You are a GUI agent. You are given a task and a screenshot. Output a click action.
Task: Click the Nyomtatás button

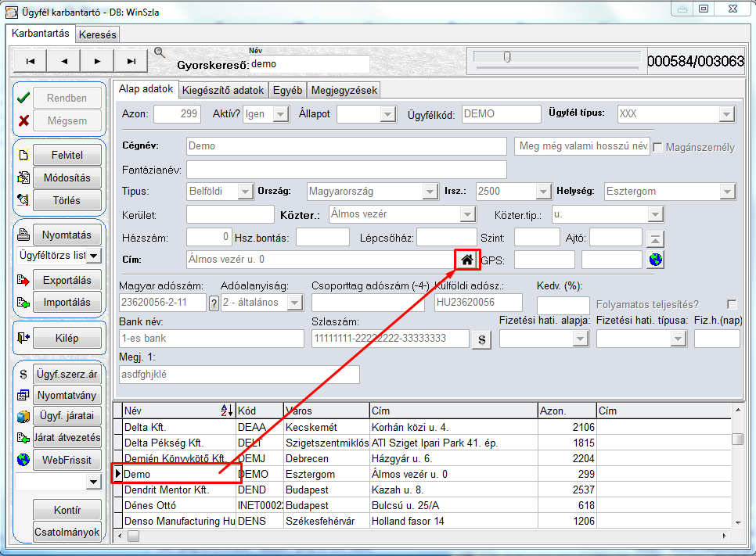pos(67,235)
